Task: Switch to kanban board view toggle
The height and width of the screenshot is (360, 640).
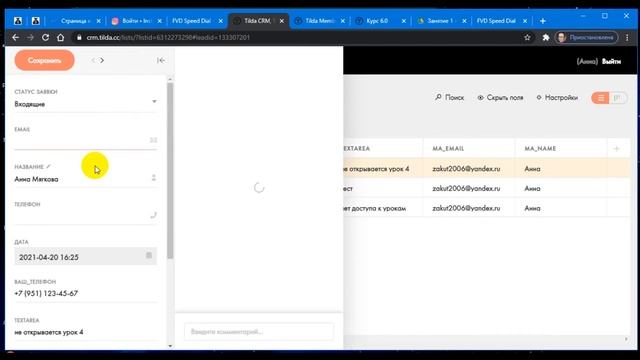Action: (x=618, y=98)
